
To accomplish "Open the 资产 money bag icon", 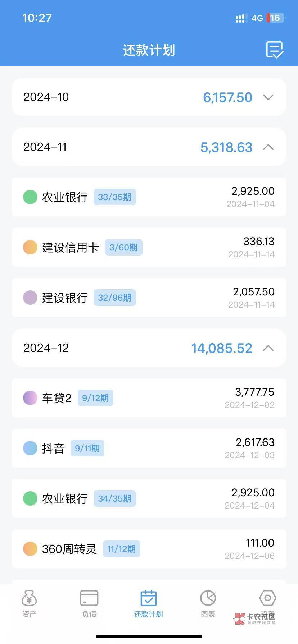I will click(29, 598).
